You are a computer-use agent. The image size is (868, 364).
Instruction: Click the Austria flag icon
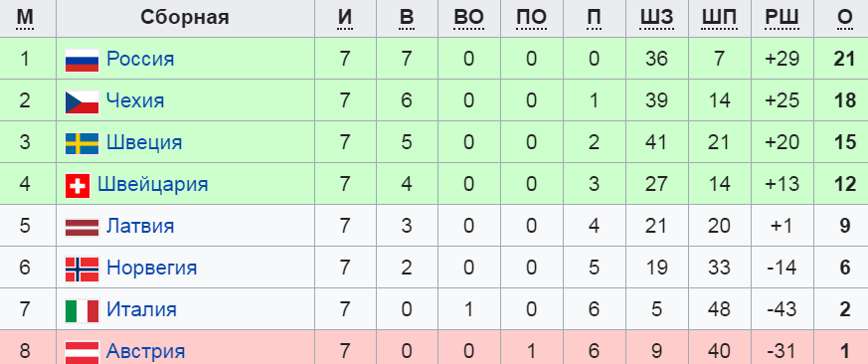[x=82, y=352]
